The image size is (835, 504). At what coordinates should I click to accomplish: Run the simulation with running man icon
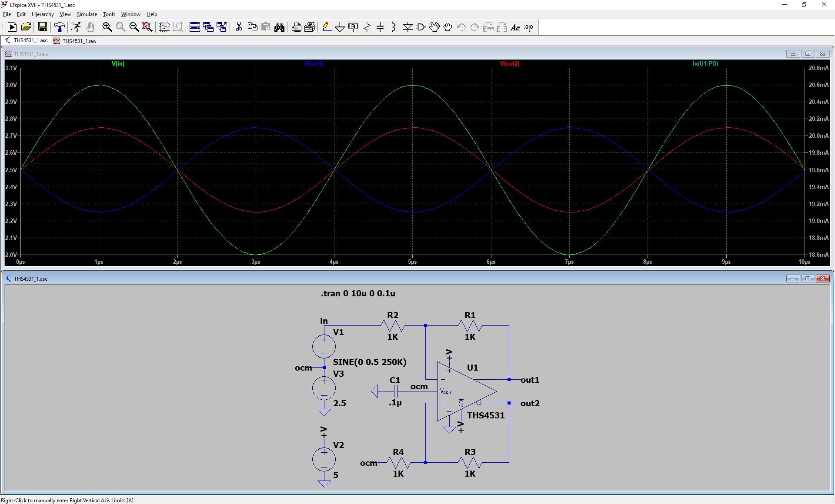pos(76,27)
